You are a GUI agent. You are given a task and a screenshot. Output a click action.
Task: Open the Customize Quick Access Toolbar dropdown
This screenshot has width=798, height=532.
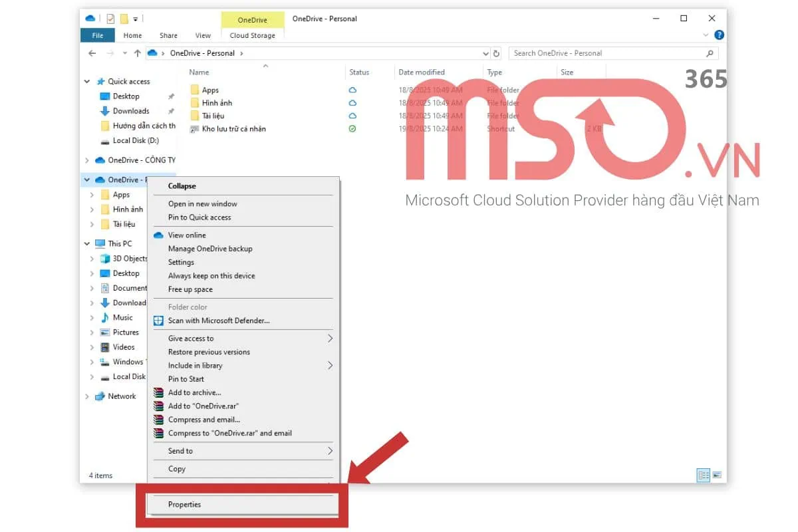point(135,19)
